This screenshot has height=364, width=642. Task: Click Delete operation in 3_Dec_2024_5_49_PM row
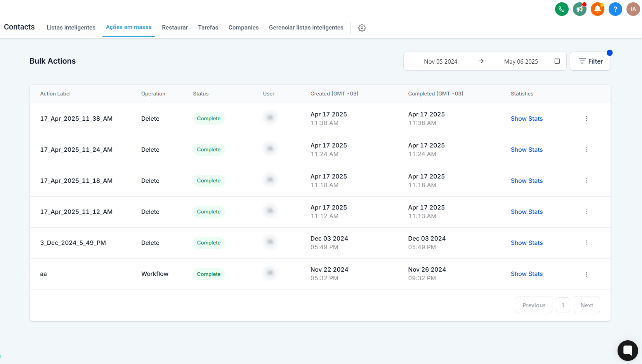click(x=150, y=243)
